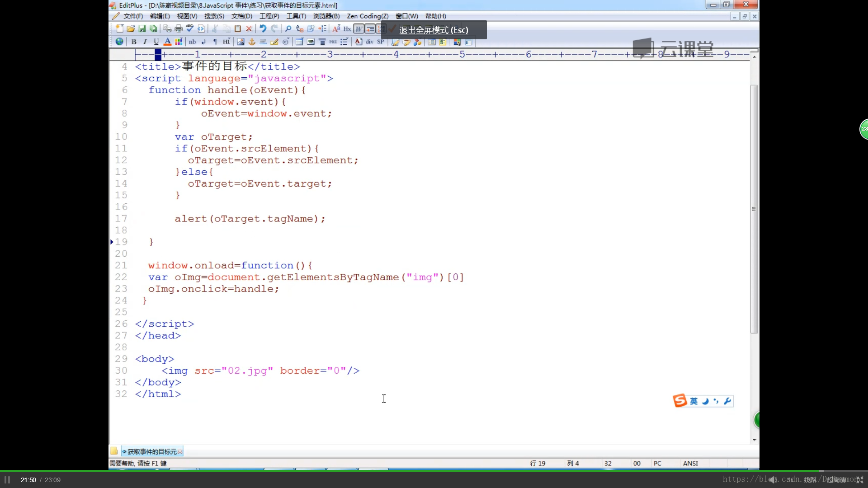The image size is (868, 488).
Task: Toggle the Hx hex viewer icon
Action: 347,29
